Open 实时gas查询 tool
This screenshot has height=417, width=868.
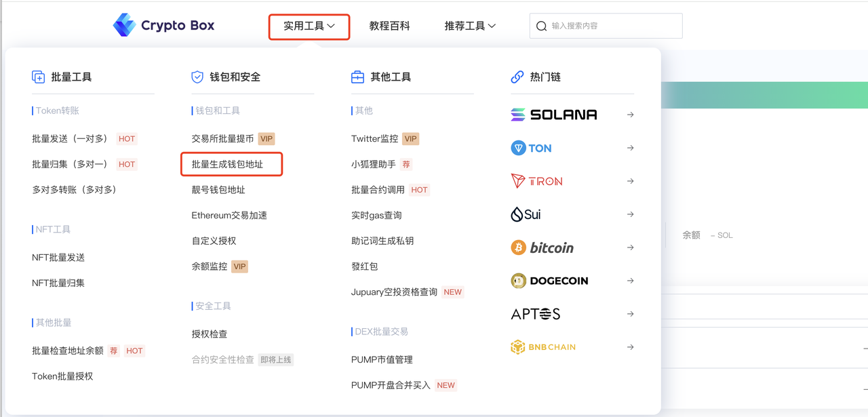click(x=376, y=216)
